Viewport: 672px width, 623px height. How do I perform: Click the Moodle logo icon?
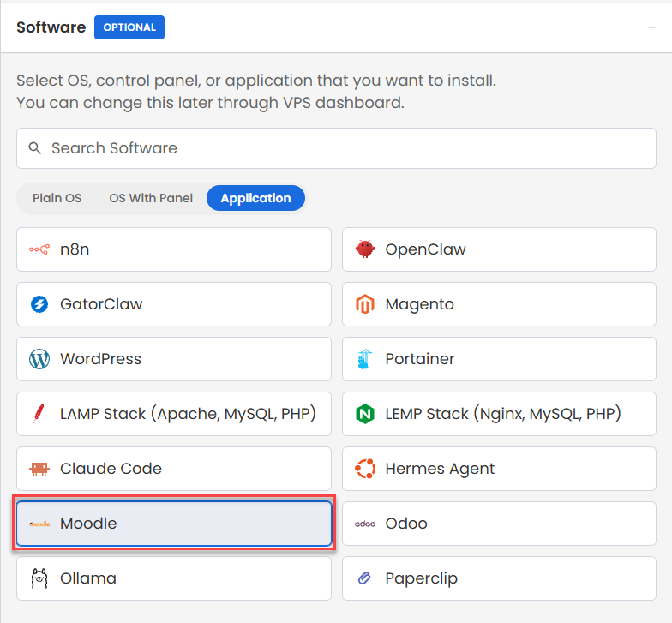click(x=39, y=524)
